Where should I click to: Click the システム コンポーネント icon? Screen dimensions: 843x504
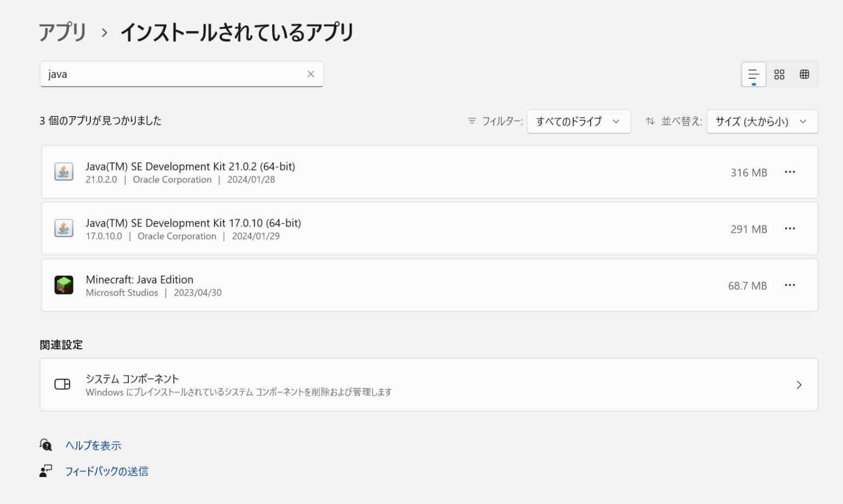[x=63, y=384]
